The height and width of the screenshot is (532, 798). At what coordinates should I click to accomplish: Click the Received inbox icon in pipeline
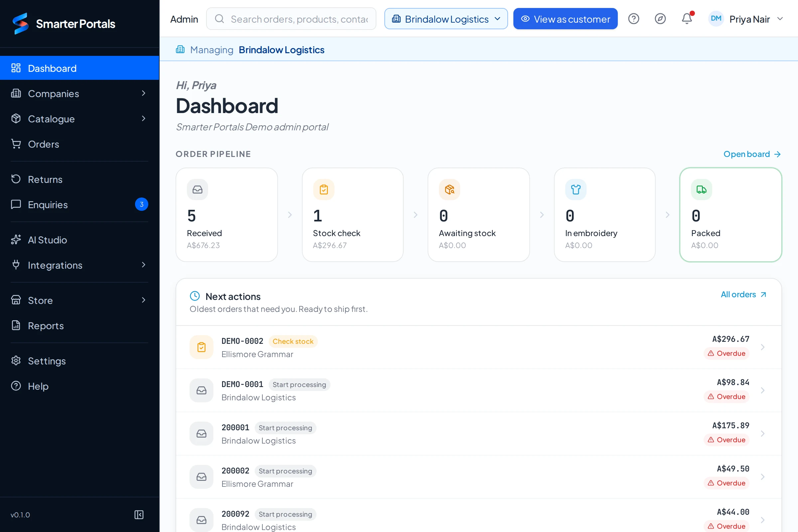pos(198,189)
